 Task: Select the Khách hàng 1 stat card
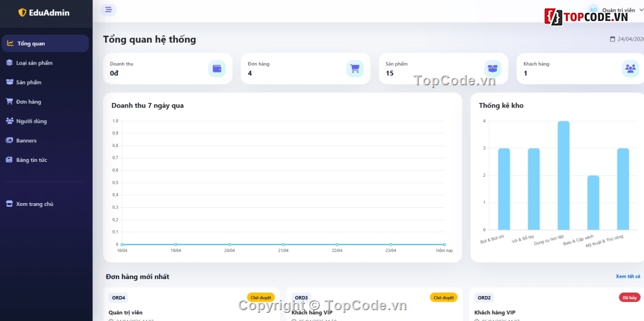click(x=580, y=68)
